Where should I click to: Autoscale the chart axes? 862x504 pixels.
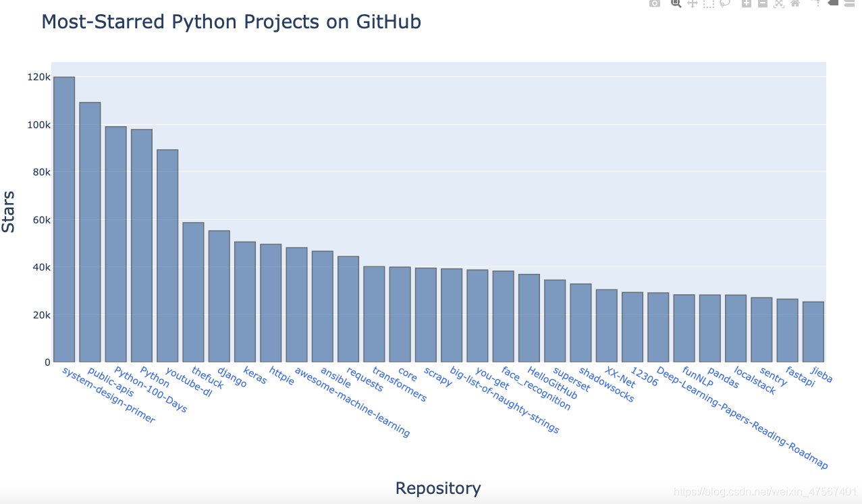[x=779, y=3]
